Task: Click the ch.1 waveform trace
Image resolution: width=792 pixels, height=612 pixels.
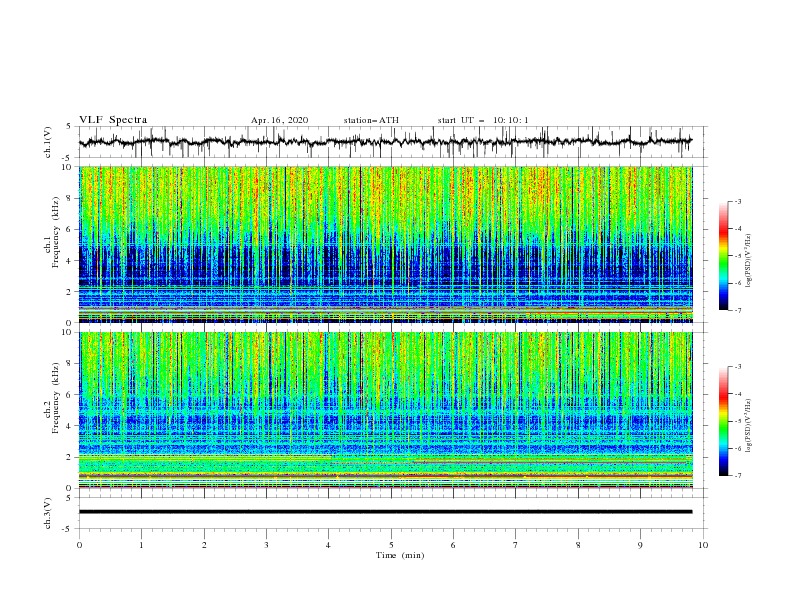Action: [x=385, y=142]
